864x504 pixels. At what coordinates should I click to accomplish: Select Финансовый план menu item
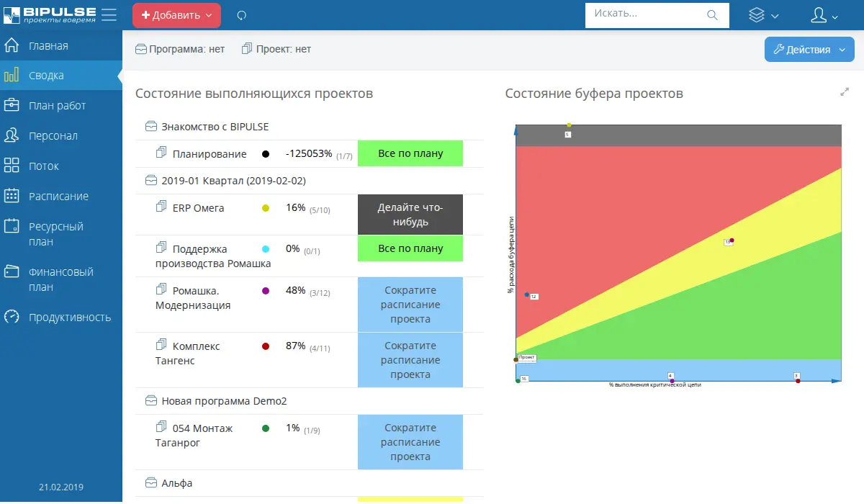[60, 279]
